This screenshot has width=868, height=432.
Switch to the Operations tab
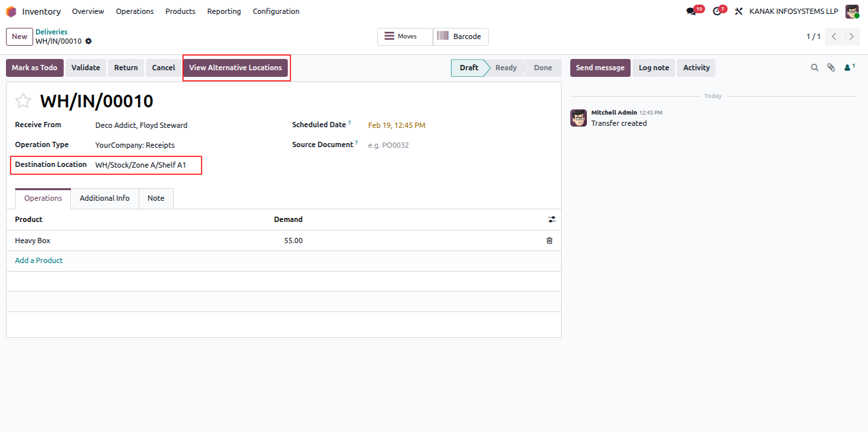point(43,198)
